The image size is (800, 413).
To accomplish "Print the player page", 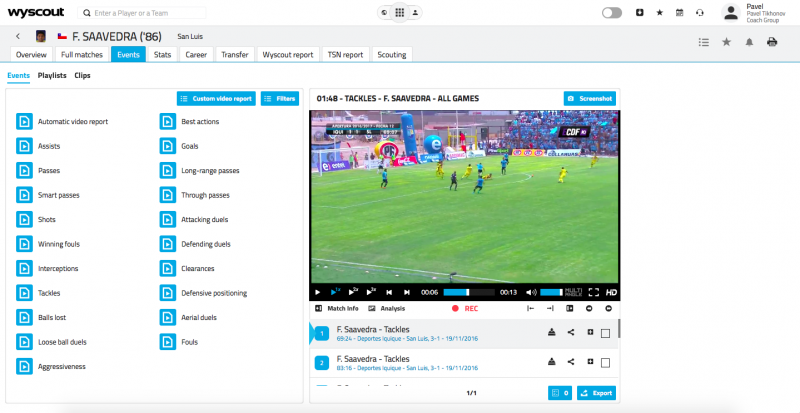I will coord(772,42).
